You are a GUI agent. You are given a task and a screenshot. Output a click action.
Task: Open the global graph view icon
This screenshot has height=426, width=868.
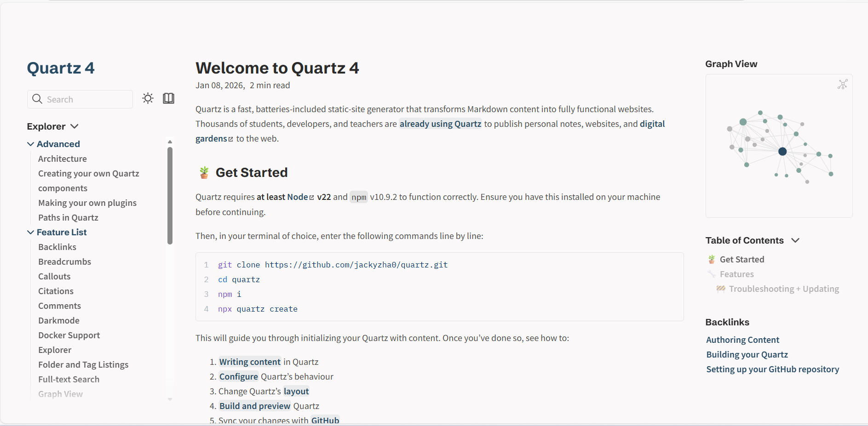click(x=842, y=84)
